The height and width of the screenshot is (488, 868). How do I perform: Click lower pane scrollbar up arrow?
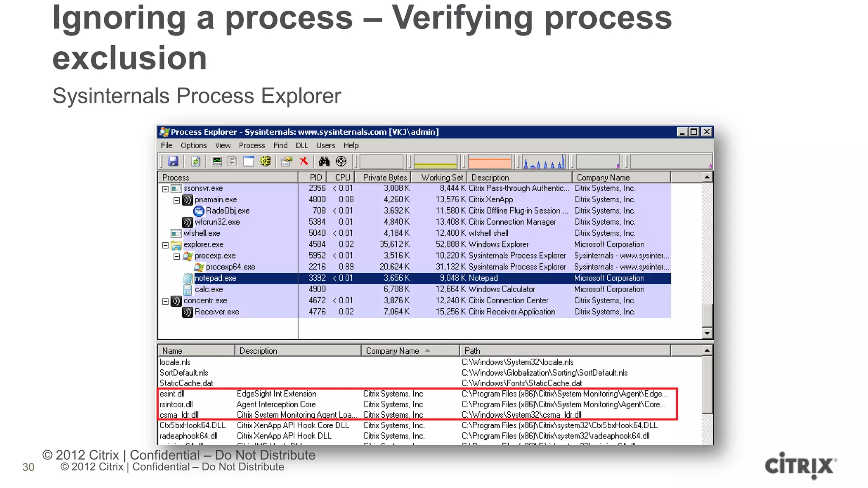(707, 350)
